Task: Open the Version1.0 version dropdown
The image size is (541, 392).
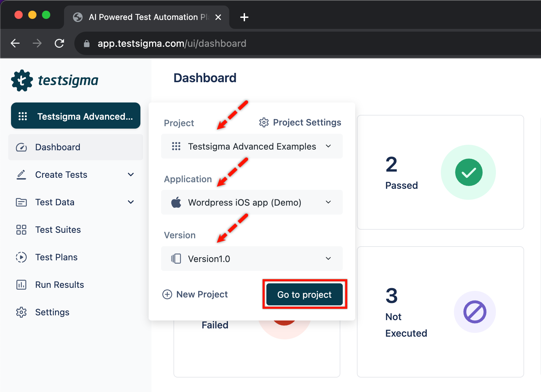Action: [252, 259]
